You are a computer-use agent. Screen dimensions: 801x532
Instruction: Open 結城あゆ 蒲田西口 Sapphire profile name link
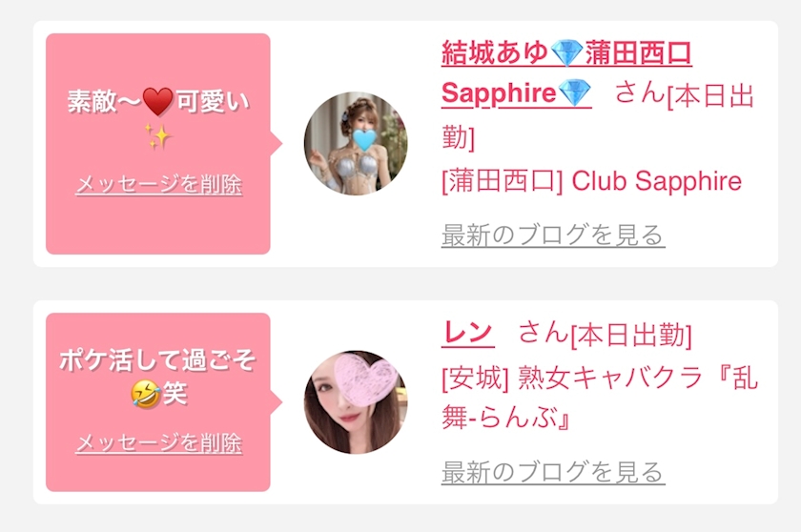[566, 73]
